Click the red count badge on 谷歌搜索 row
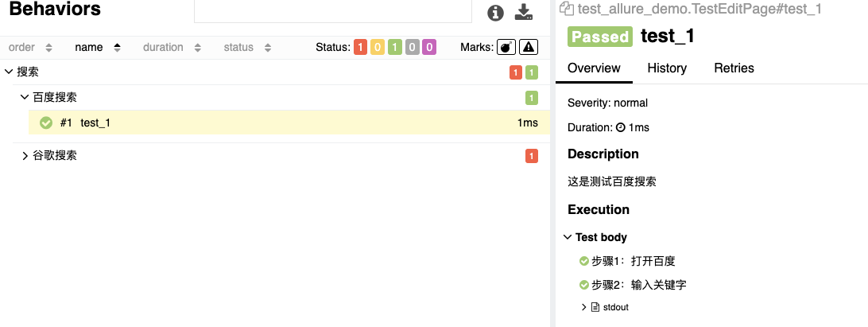Screen dimensions: 868x327 click(x=532, y=156)
